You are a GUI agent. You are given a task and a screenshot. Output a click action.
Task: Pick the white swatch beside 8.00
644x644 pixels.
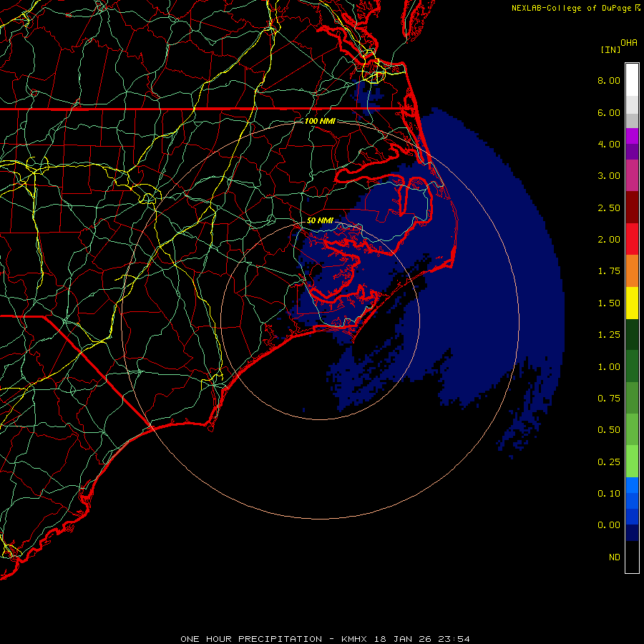632,80
